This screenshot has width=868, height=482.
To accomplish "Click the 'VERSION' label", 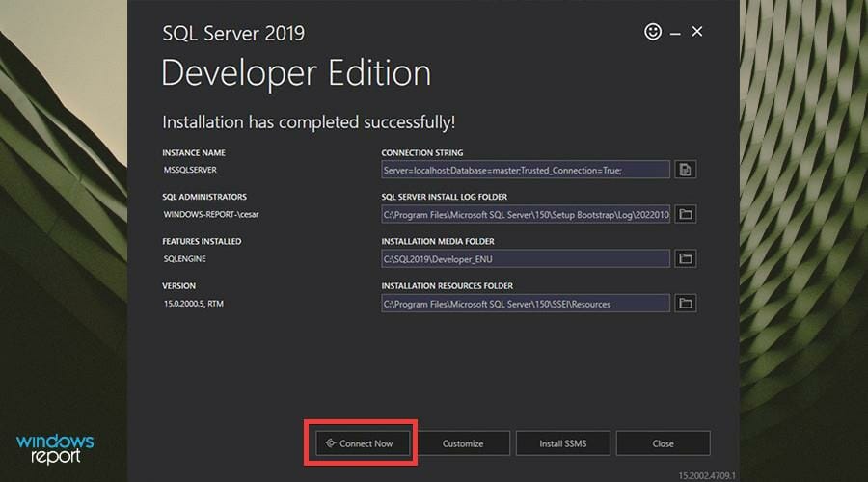I will point(178,286).
